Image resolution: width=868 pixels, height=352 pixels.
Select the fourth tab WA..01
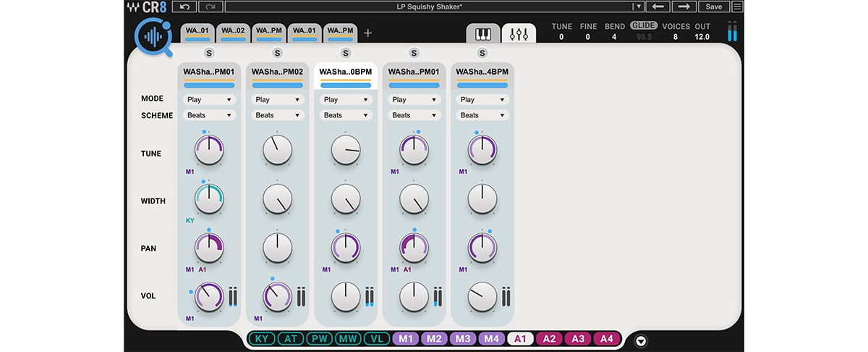pos(304,33)
